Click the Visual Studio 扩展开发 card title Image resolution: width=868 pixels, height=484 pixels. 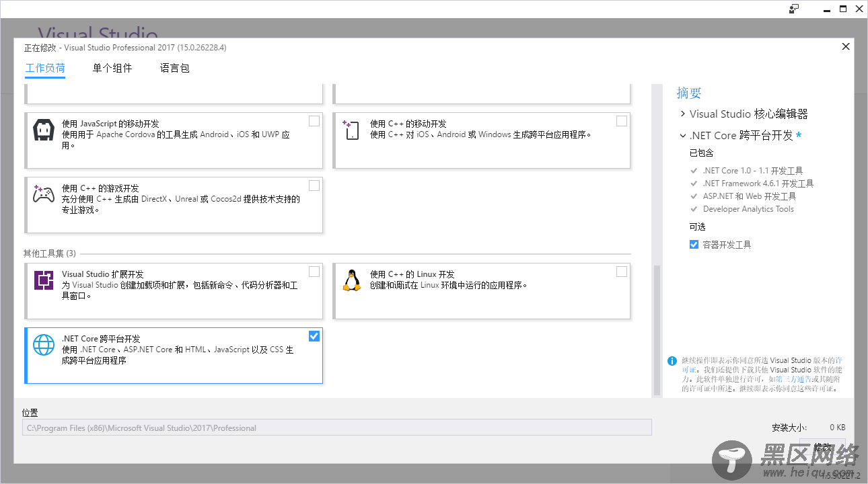coord(102,274)
